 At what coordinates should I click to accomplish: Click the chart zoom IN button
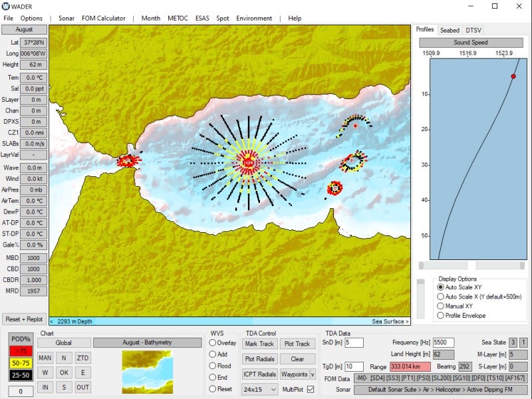click(45, 387)
